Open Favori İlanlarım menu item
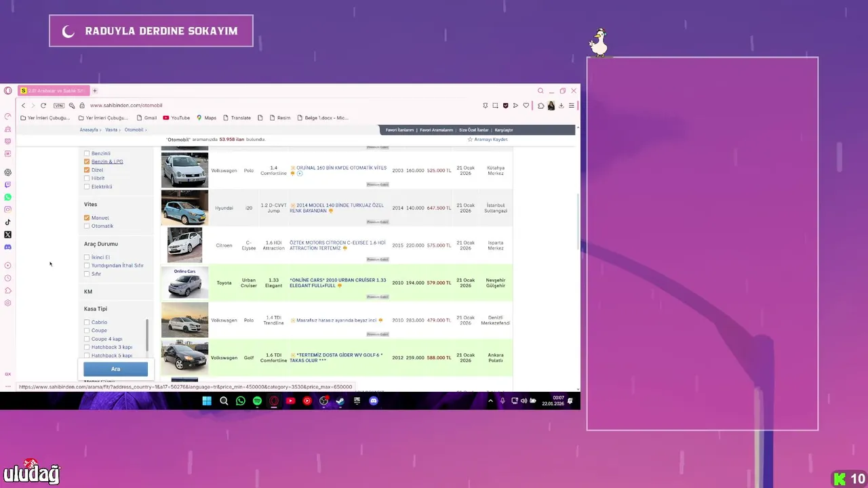 coord(399,130)
